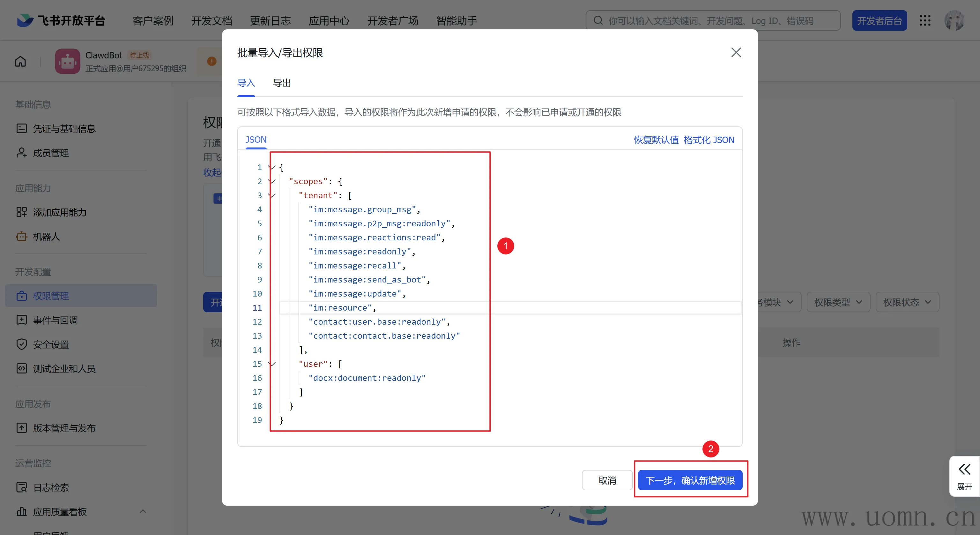Click the ClawdBot robot app icon
Screen dimensions: 980x535
[x=67, y=61]
